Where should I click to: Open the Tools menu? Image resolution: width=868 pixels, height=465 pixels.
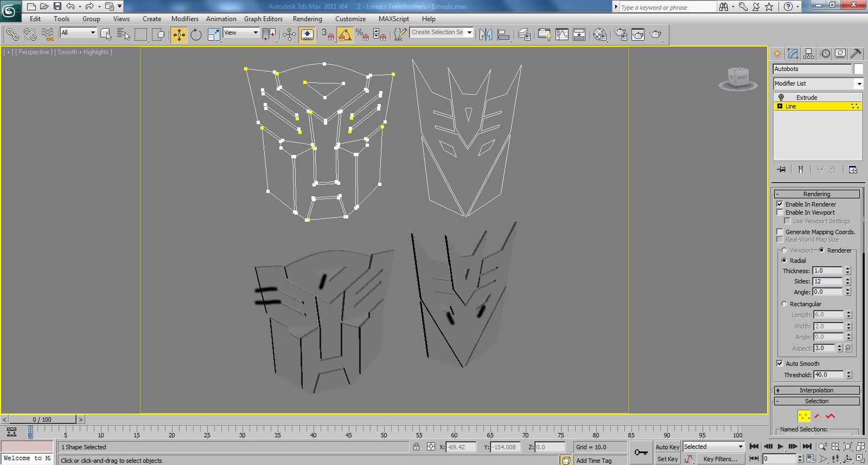point(61,19)
